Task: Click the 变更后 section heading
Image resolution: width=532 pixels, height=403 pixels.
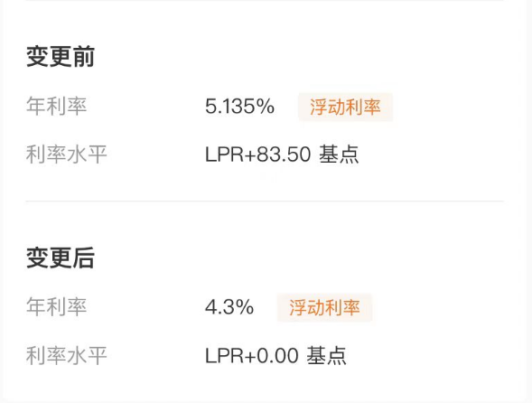Action: pos(61,258)
